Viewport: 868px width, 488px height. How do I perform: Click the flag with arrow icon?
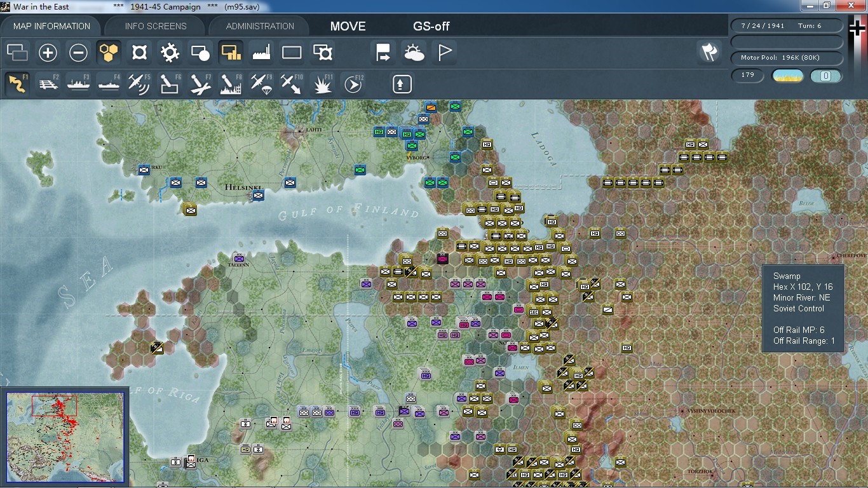coord(383,53)
